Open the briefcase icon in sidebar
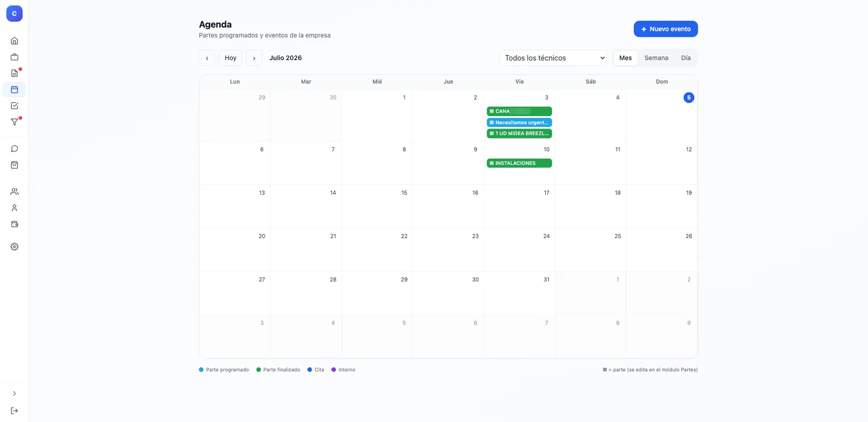Viewport: 868px width, 422px height. pos(15,57)
